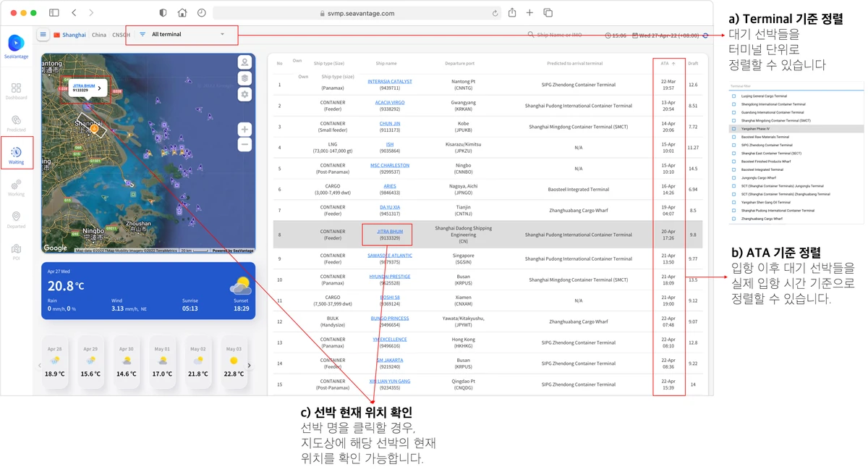Open the Departed sidebar section
The width and height of the screenshot is (868, 475).
click(16, 220)
